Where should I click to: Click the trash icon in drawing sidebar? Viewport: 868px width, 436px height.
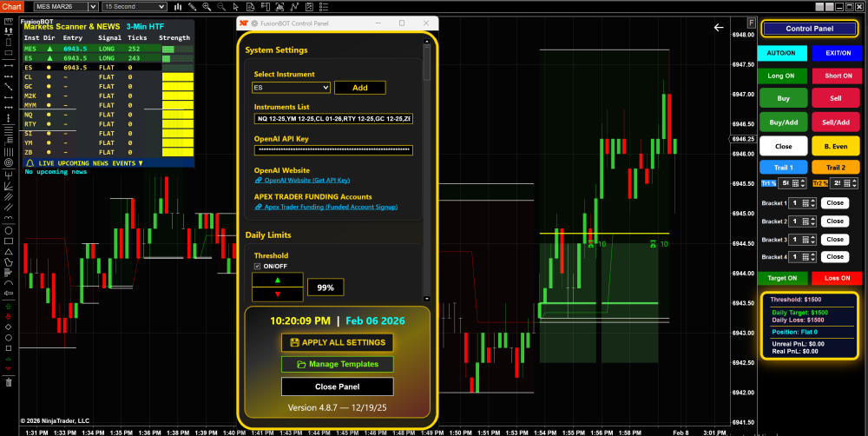(9, 382)
